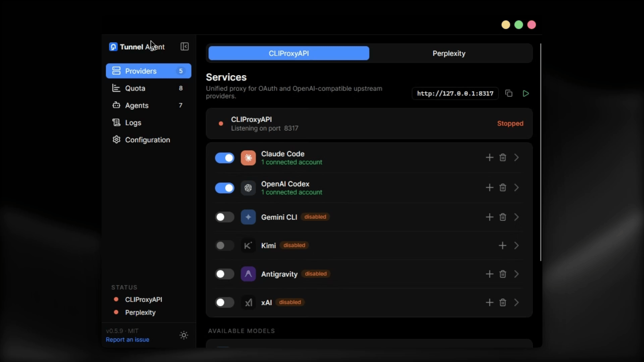Follow the Report an issue link
This screenshot has height=362, width=644.
127,340
